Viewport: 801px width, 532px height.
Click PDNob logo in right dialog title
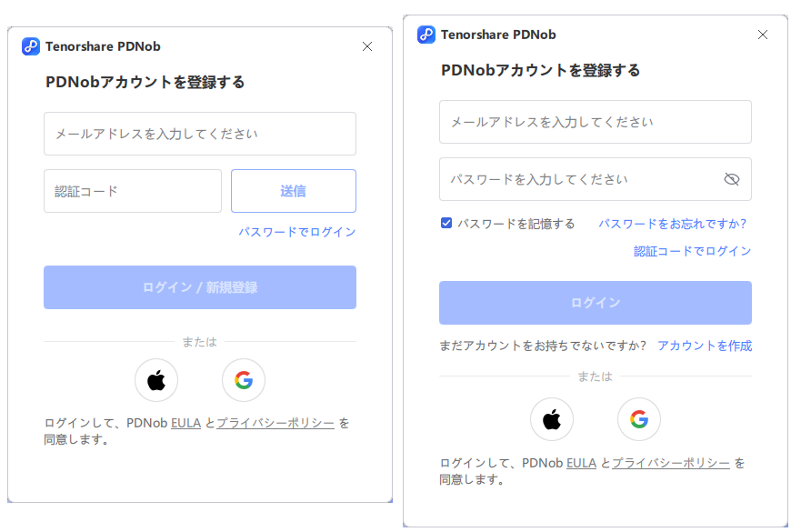tap(426, 35)
